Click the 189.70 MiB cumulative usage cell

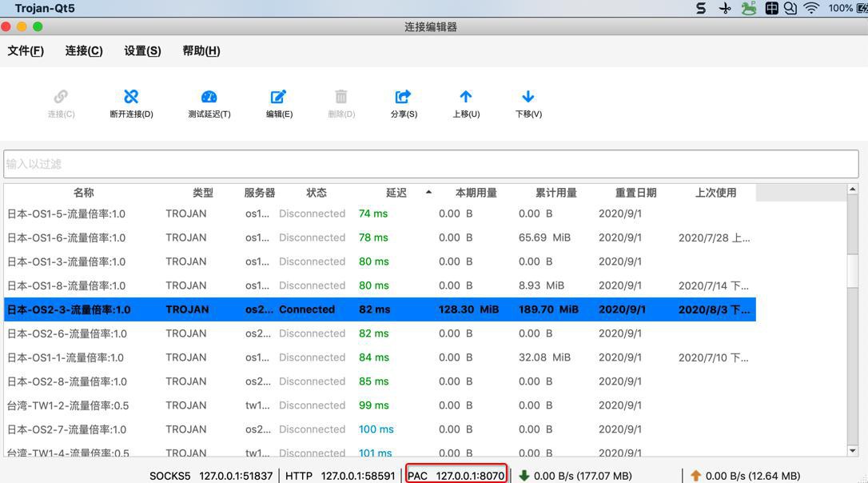(548, 309)
